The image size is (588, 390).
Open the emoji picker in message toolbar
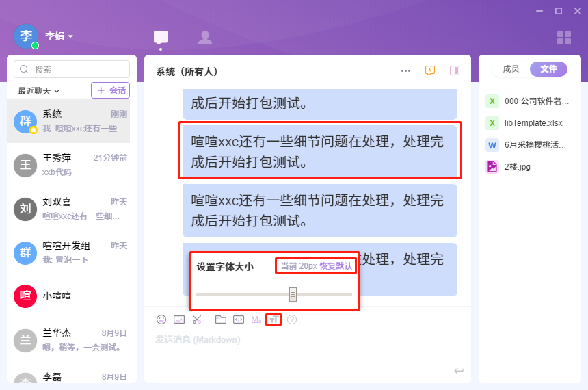(x=161, y=320)
